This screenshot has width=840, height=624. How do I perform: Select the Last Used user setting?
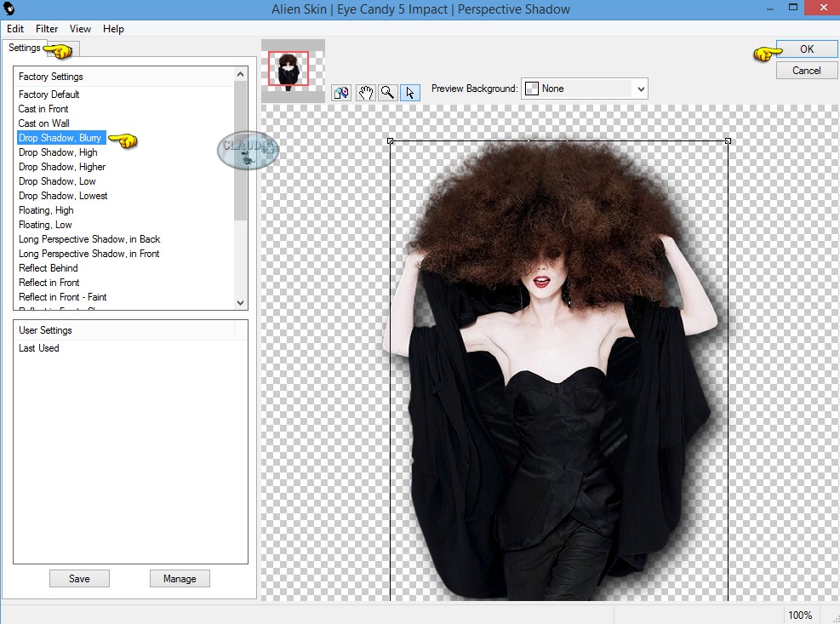39,348
